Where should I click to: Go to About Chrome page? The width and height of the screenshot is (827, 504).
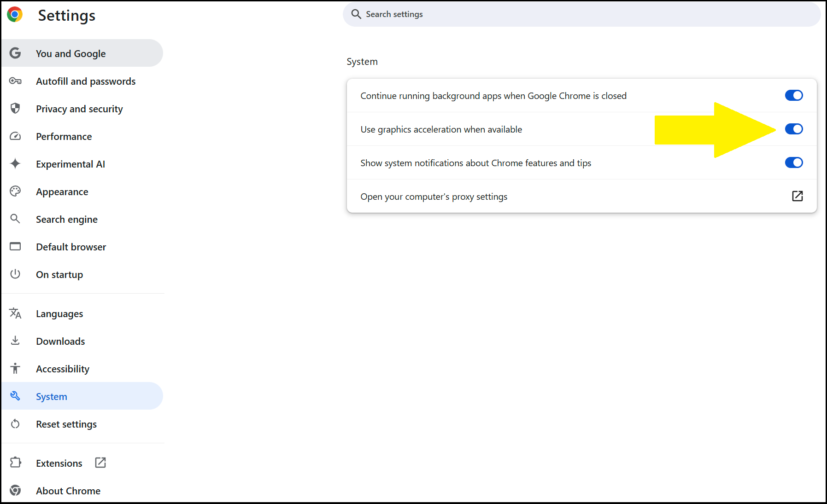coord(82,491)
